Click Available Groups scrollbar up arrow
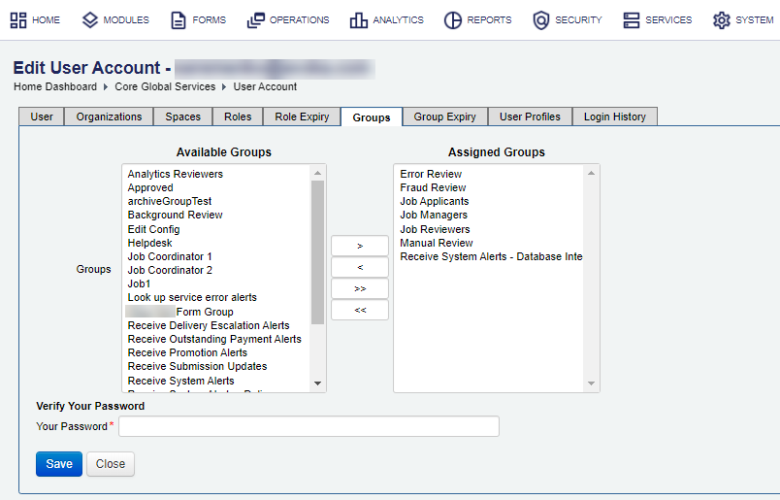This screenshot has width=780, height=500. (x=317, y=173)
